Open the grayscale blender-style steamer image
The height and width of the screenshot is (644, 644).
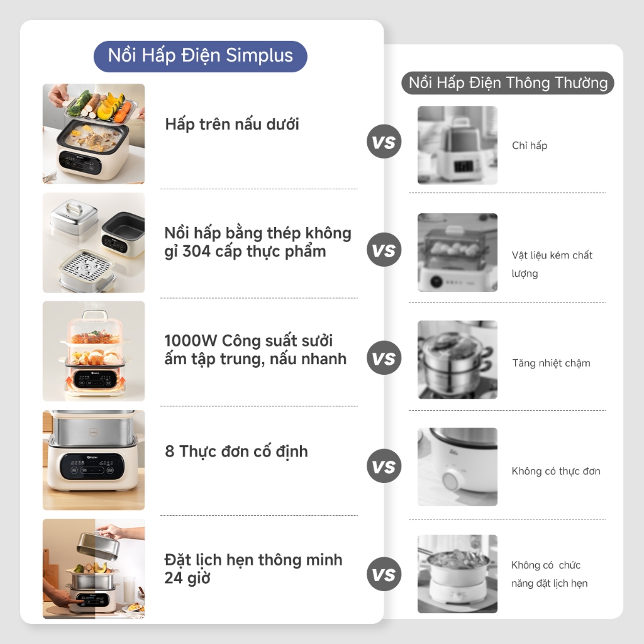[x=458, y=145]
